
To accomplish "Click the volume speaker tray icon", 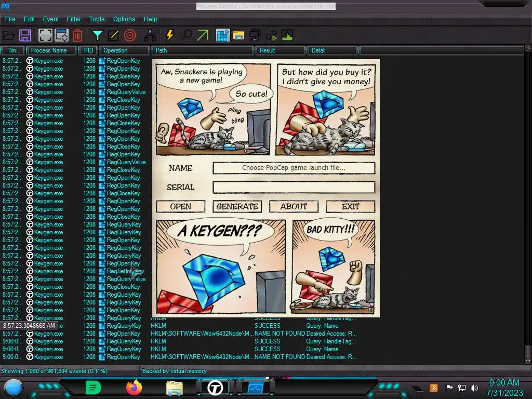I will click(474, 388).
